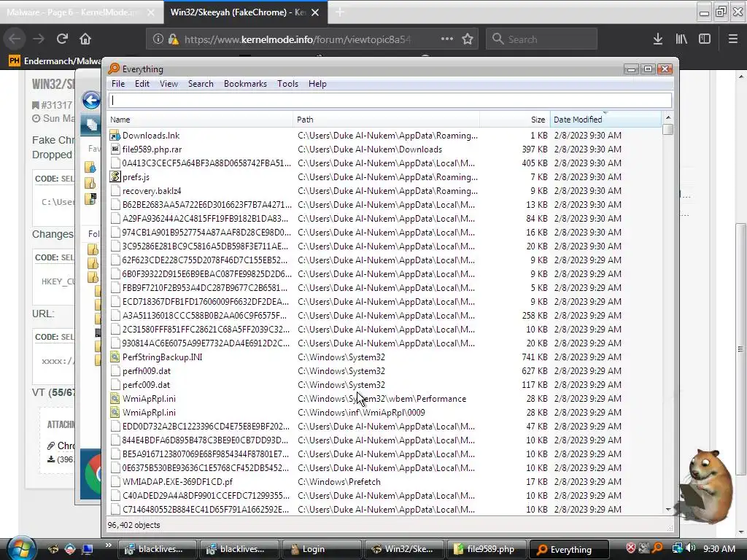Click the WmiApRpl.ini icon in wbem\Performance
747x560 pixels.
[x=115, y=399]
